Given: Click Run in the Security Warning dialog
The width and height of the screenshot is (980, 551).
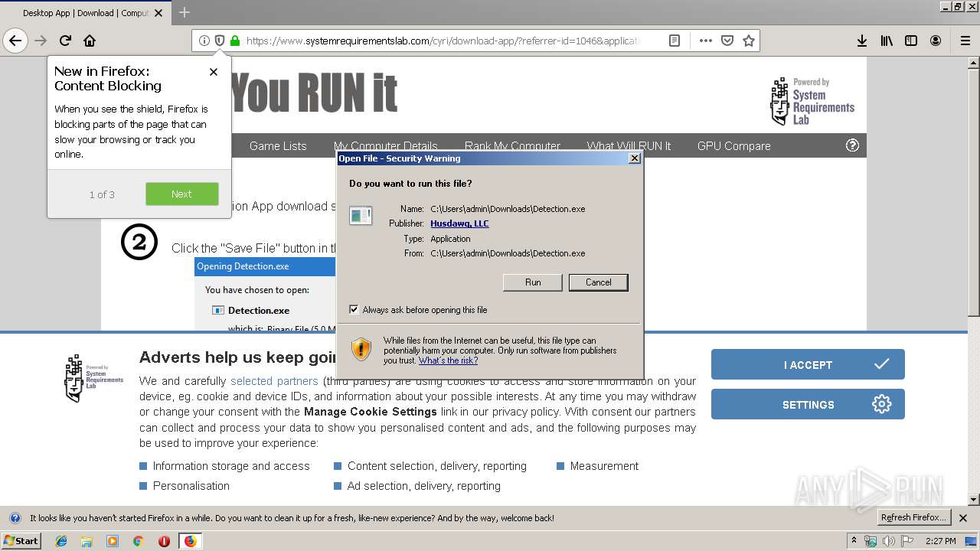Looking at the screenshot, I should tap(533, 282).
